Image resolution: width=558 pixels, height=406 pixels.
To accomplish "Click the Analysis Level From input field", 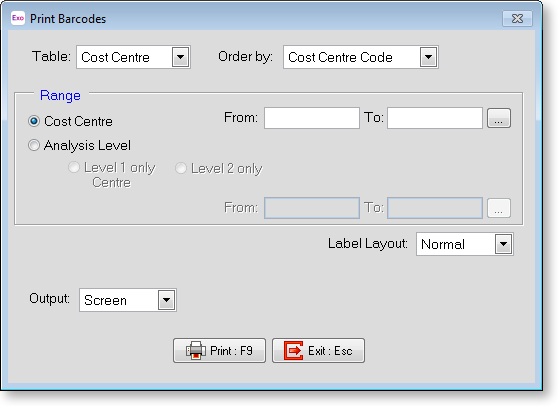I will pyautogui.click(x=312, y=208).
